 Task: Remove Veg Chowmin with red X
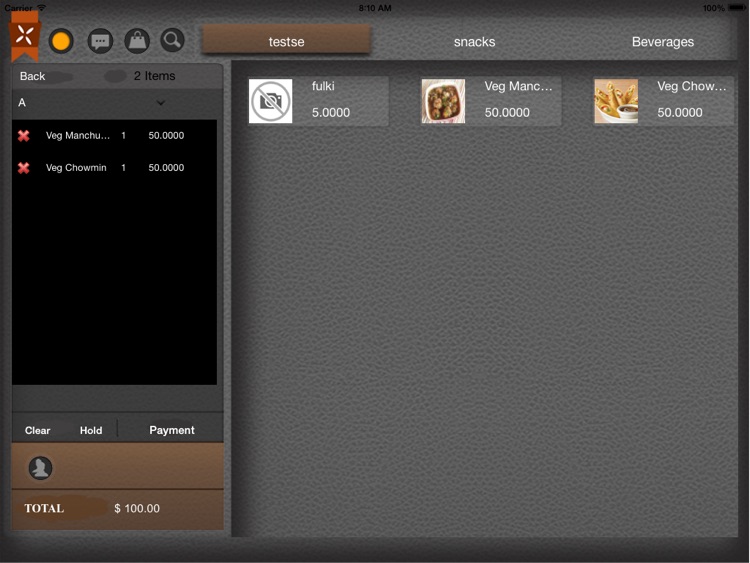tap(23, 168)
